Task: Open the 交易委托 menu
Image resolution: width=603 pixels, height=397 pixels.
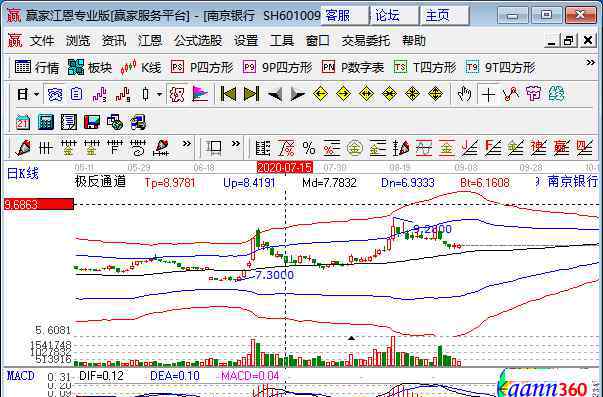Action: pos(366,40)
